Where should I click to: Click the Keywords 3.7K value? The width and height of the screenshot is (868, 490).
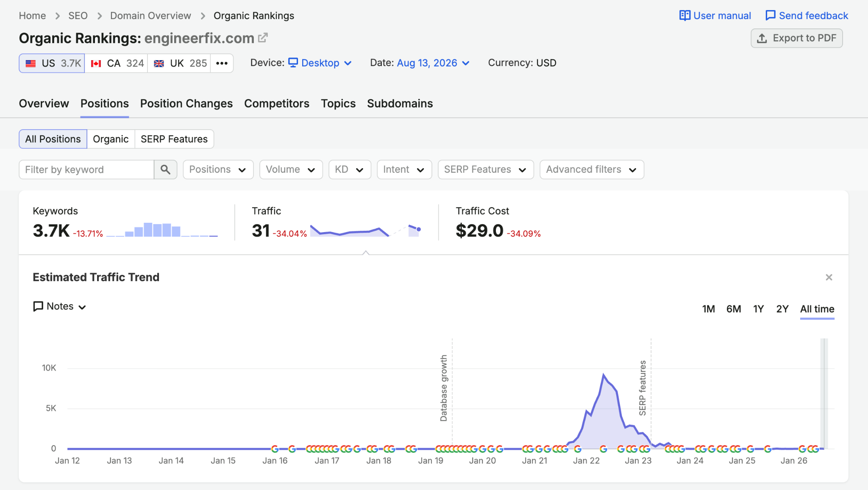51,231
